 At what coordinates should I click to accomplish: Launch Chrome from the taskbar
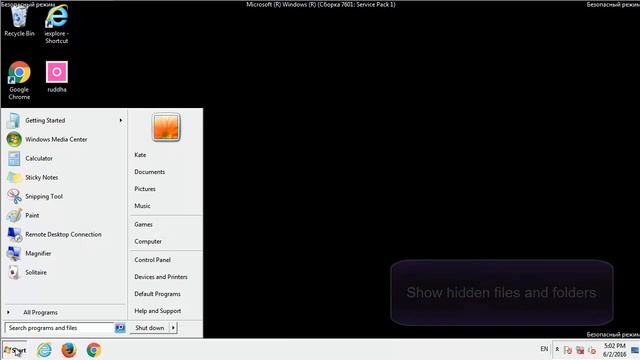(93, 350)
